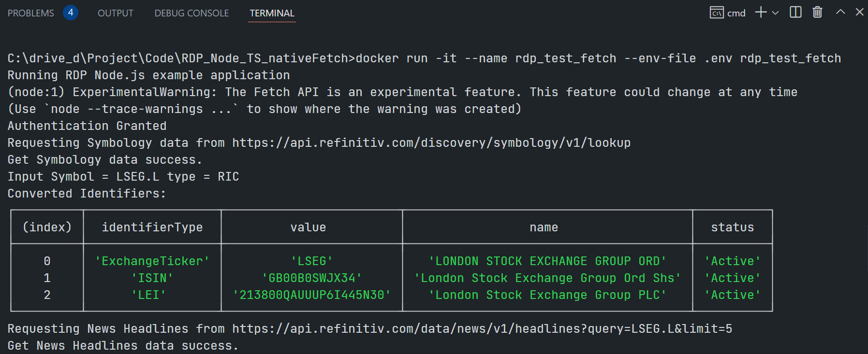Click the 'Authentication Granted' line
This screenshot has width=868, height=354.
tap(87, 126)
